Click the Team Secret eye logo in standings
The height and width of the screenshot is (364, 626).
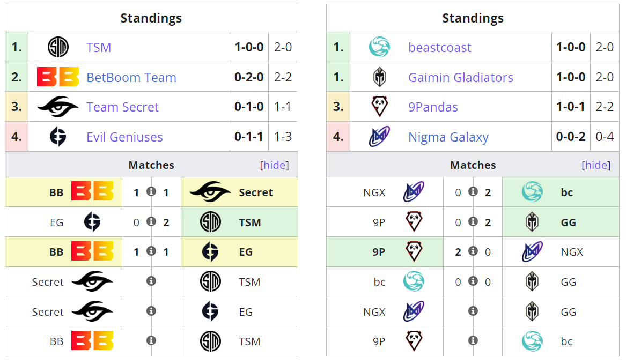pyautogui.click(x=58, y=107)
